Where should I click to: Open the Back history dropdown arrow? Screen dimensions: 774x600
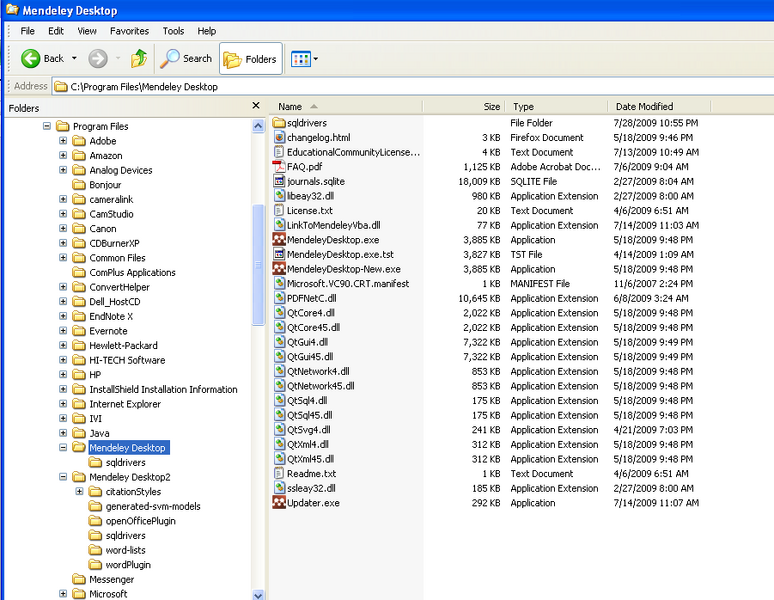point(74,59)
